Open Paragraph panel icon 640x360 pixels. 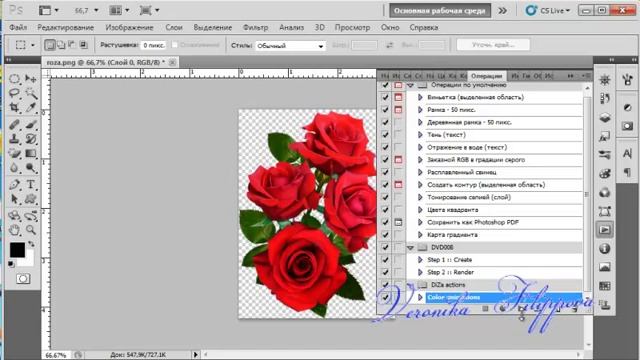pos(627,172)
